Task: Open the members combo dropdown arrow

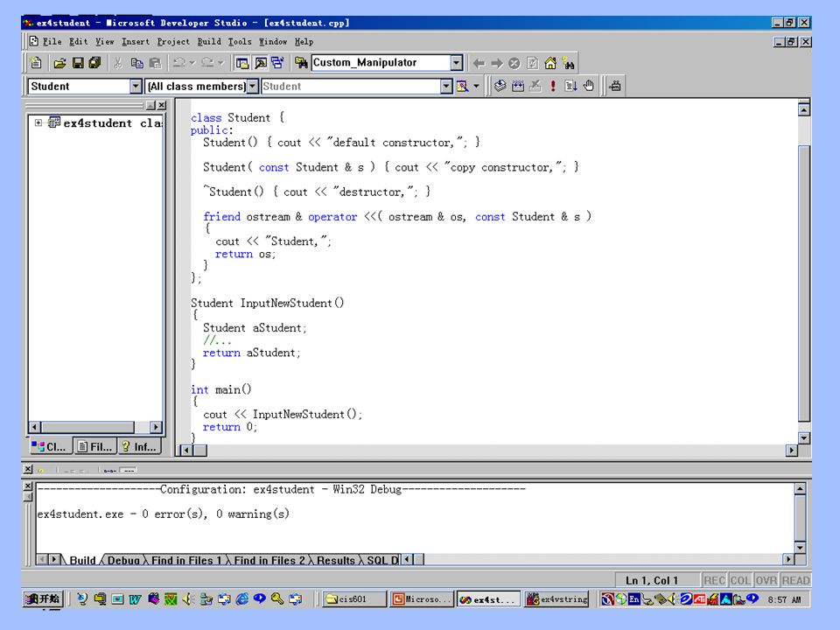Action: (x=446, y=86)
